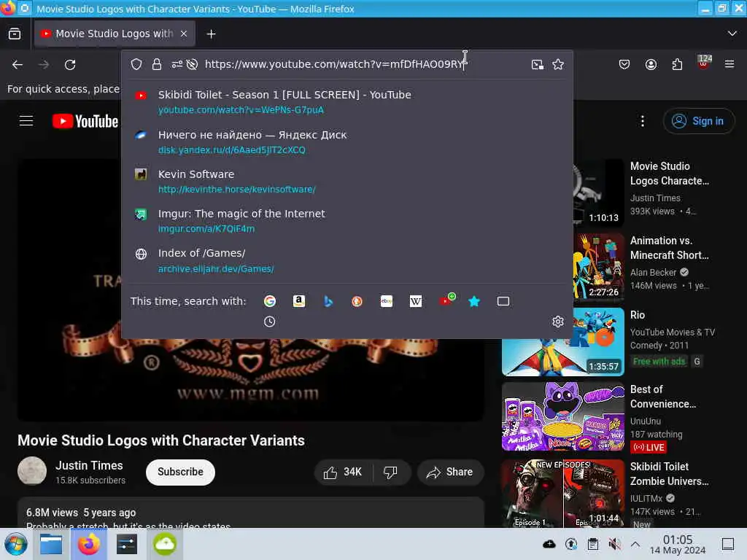Image resolution: width=747 pixels, height=560 pixels.
Task: Open Movie Studio Logos Characte… recommended video
Action: pos(670,174)
